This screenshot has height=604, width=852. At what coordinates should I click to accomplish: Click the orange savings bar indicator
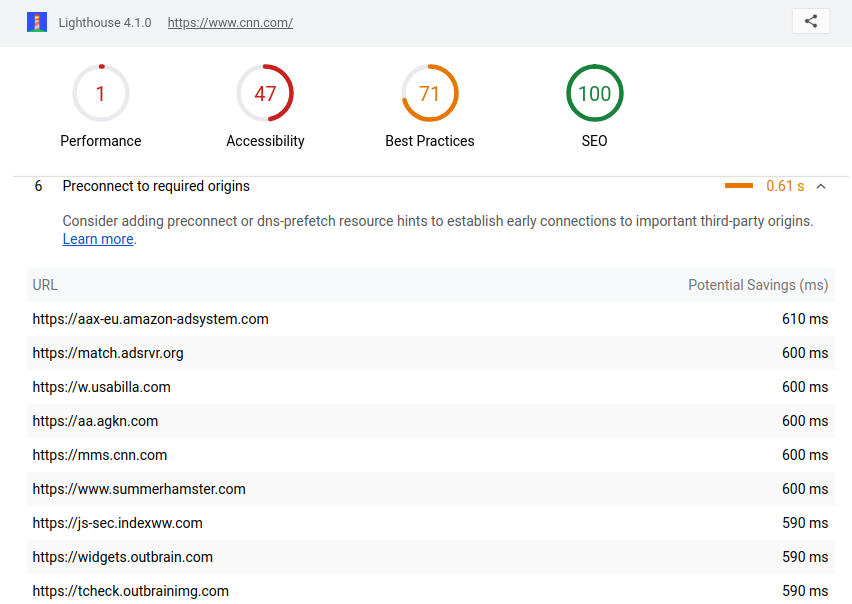(x=739, y=185)
